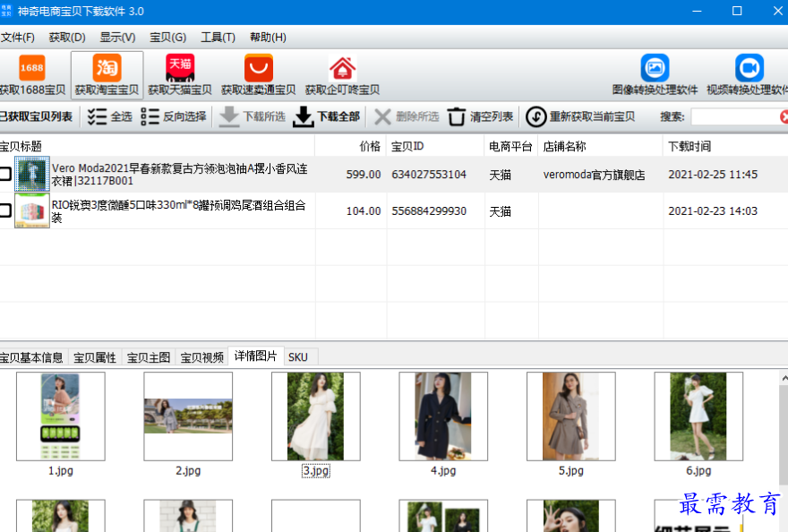Click 下载所选 download selected
The image size is (788, 532).
tap(253, 116)
